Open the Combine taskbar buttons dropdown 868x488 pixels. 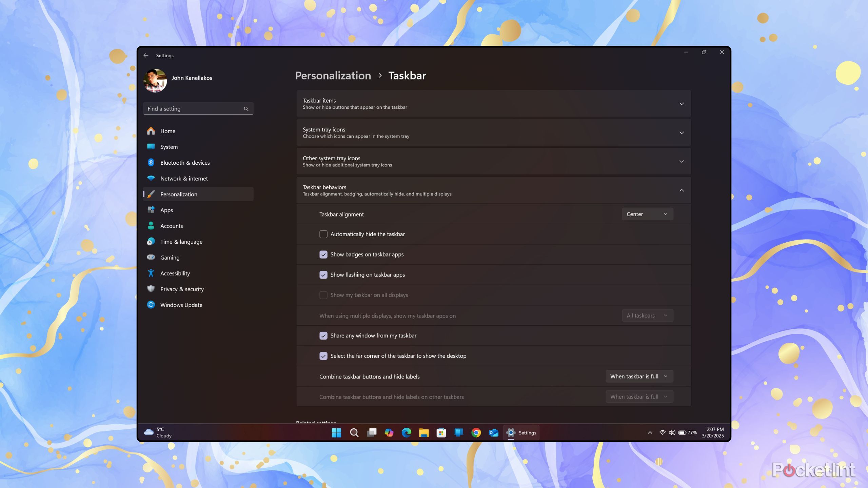[x=639, y=376]
